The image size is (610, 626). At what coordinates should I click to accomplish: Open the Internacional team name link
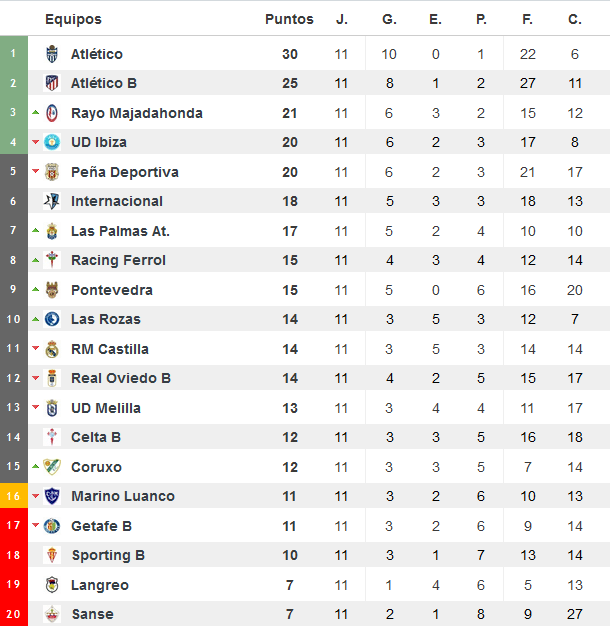click(x=117, y=201)
